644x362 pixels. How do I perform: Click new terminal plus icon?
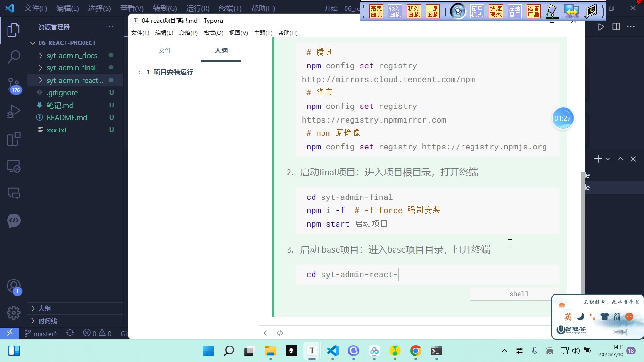click(598, 159)
